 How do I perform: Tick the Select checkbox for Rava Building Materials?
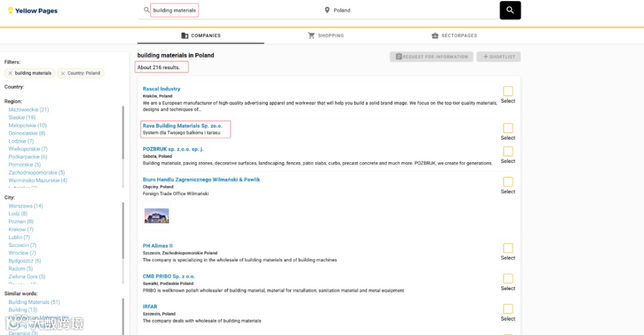coord(508,128)
